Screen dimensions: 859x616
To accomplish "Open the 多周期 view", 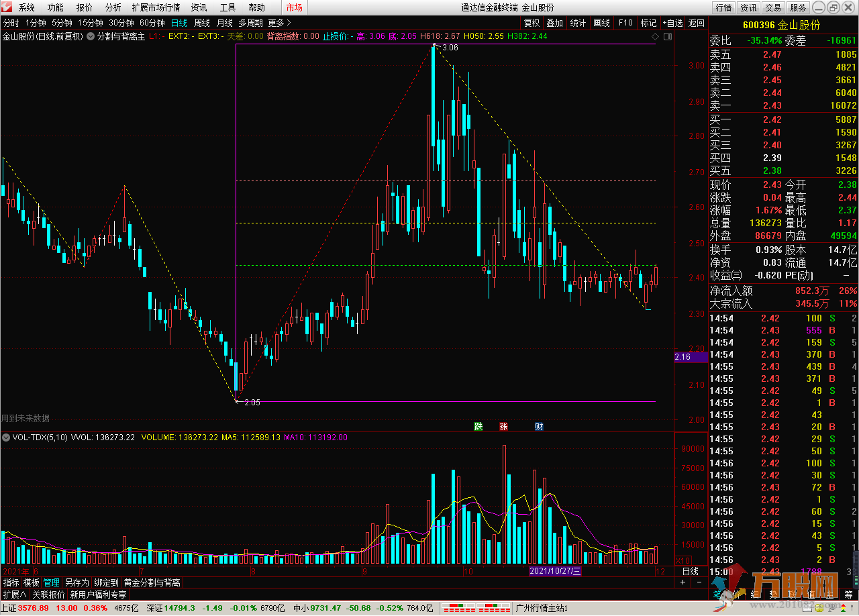I will coord(250,23).
